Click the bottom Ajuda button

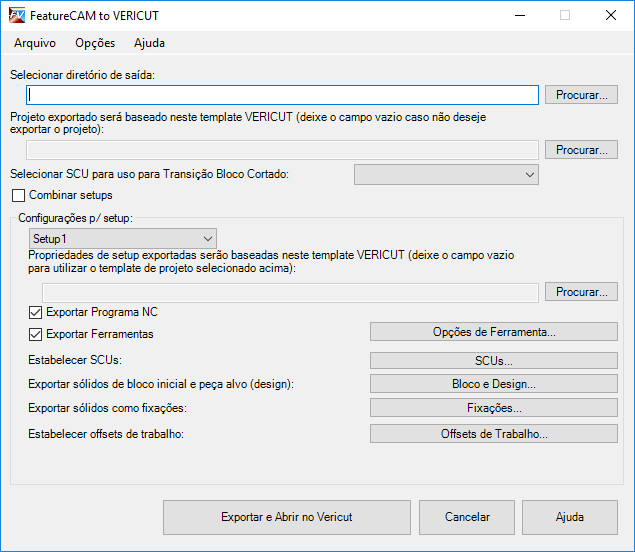point(570,517)
